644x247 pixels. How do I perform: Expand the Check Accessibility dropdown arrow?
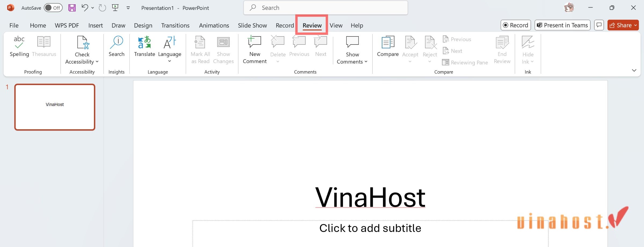(x=97, y=62)
